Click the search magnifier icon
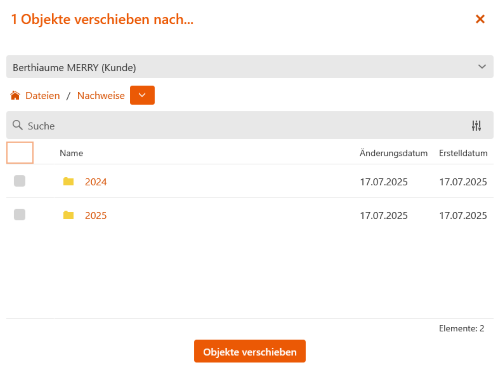500x374 pixels. [x=17, y=125]
